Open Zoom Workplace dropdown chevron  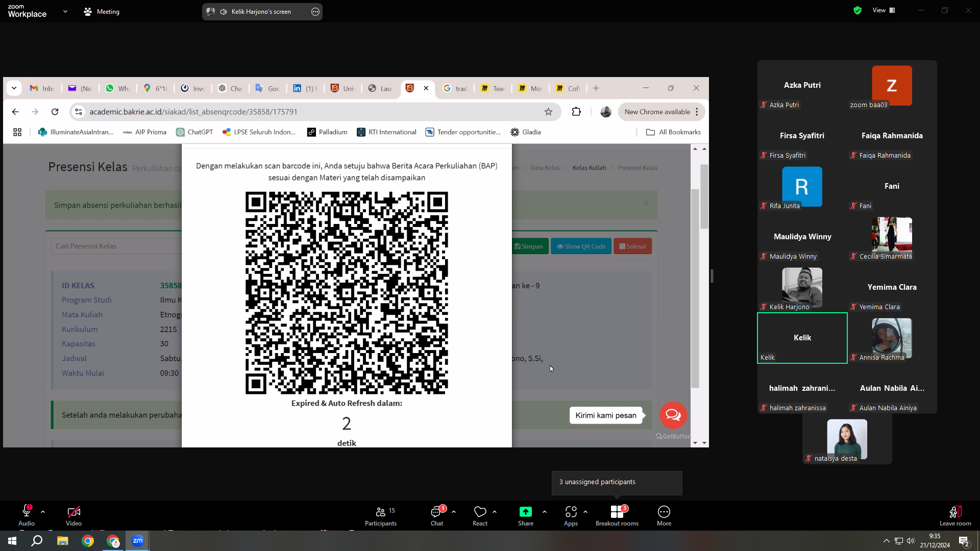tap(65, 11)
